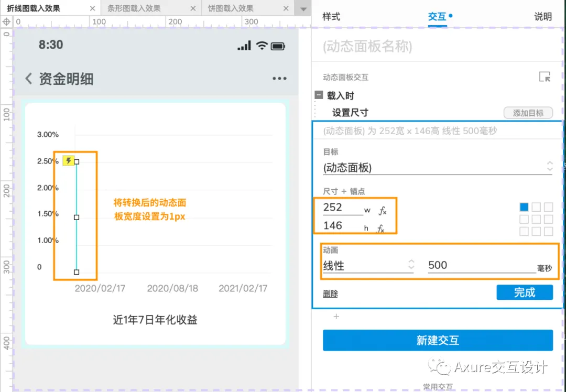The width and height of the screenshot is (566, 392).
Task: Click the ruler origin crosshair icon
Action: point(6,21)
